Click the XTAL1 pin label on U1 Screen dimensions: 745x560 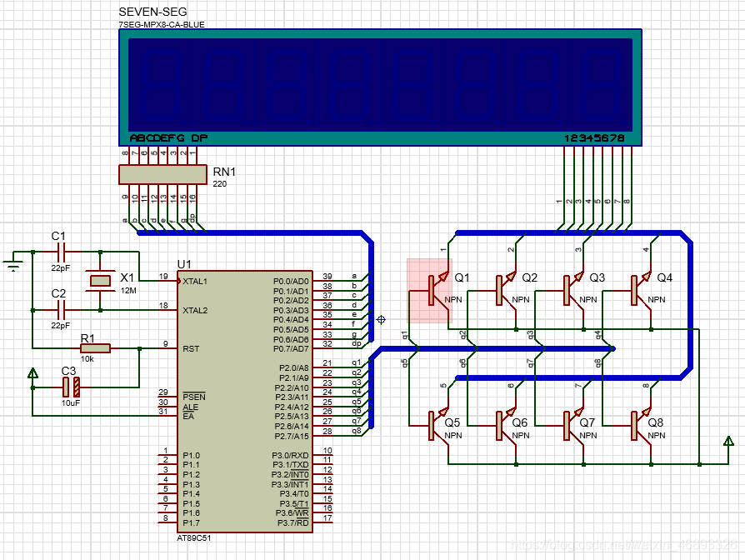coord(197,281)
